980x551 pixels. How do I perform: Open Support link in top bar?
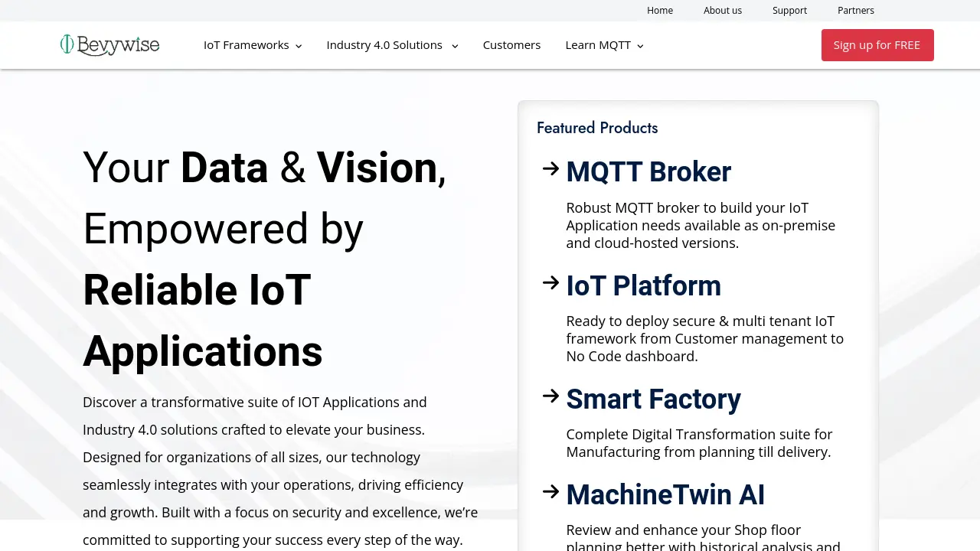point(789,10)
